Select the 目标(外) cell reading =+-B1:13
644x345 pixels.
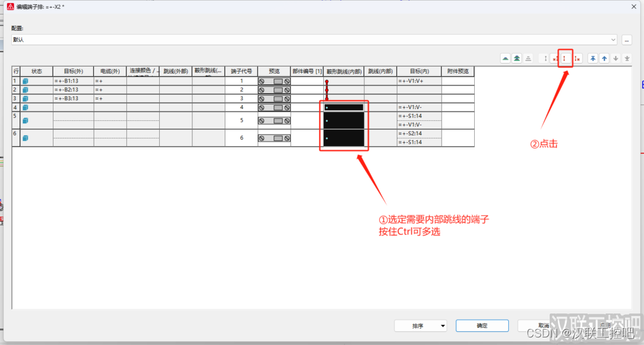coord(73,81)
